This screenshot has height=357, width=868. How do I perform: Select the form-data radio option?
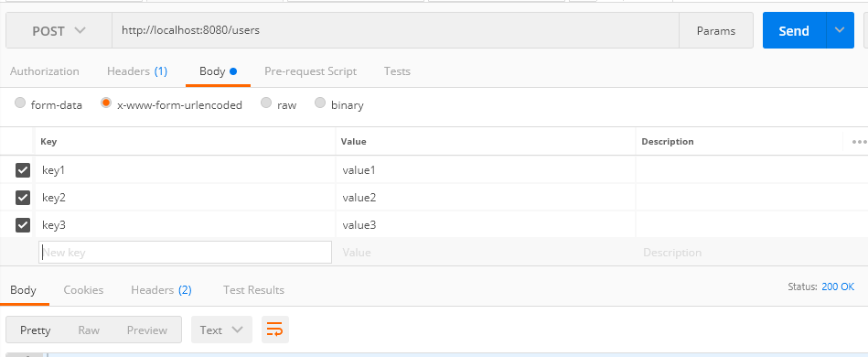coord(20,103)
